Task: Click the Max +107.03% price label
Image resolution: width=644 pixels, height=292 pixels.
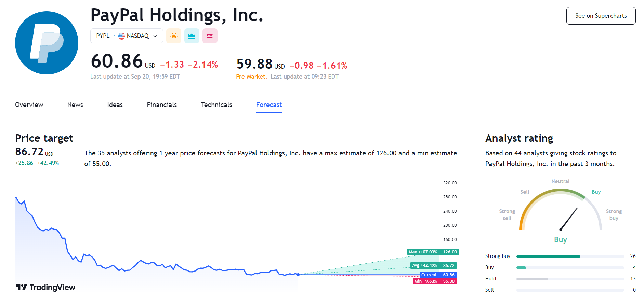Action: 423,252
